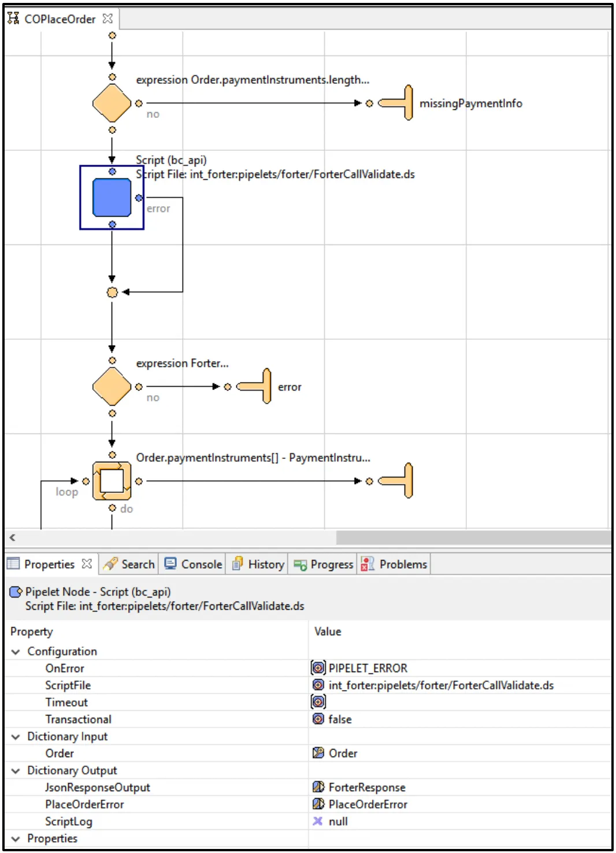Open the History tab
616x853 pixels.
coord(258,564)
